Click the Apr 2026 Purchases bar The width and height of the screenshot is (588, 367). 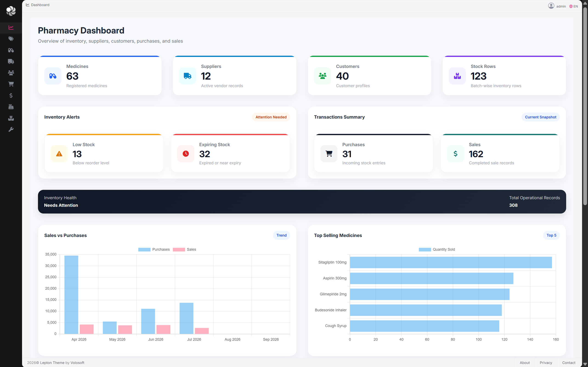[71, 295]
